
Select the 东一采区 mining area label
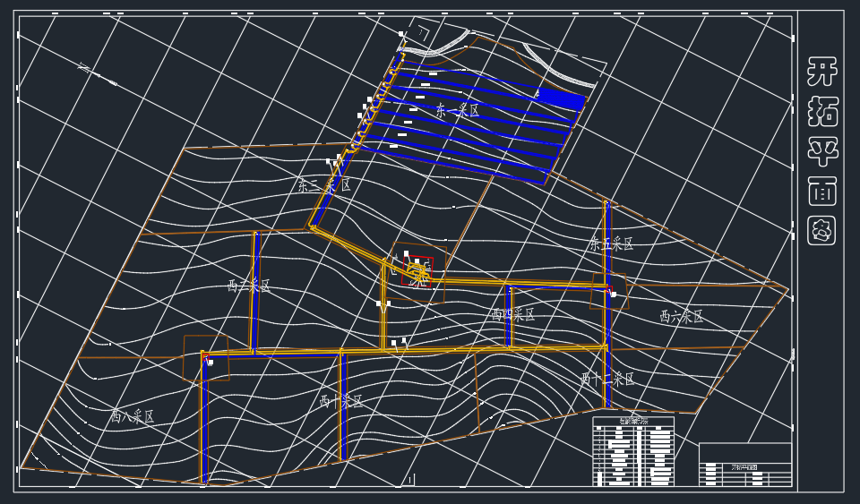point(458,111)
